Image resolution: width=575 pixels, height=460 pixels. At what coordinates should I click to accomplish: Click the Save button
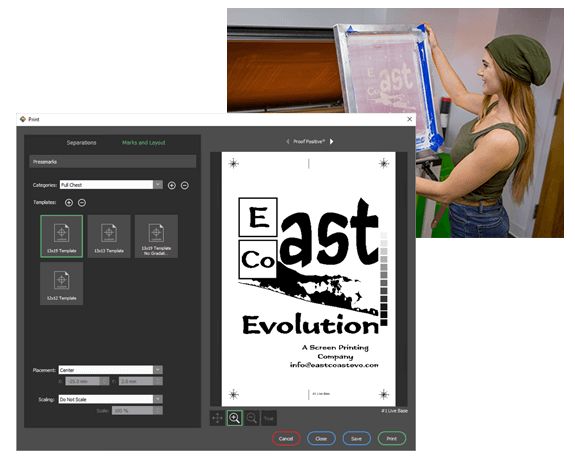coord(356,438)
